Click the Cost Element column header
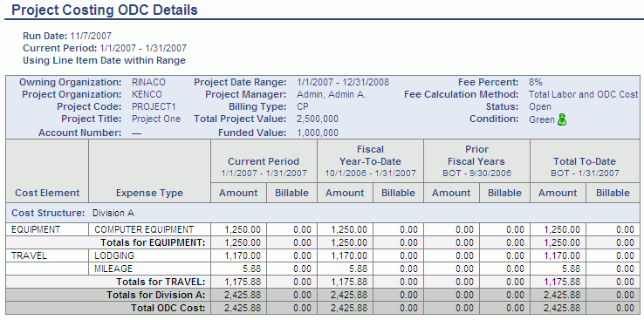644x320 pixels. (47, 193)
